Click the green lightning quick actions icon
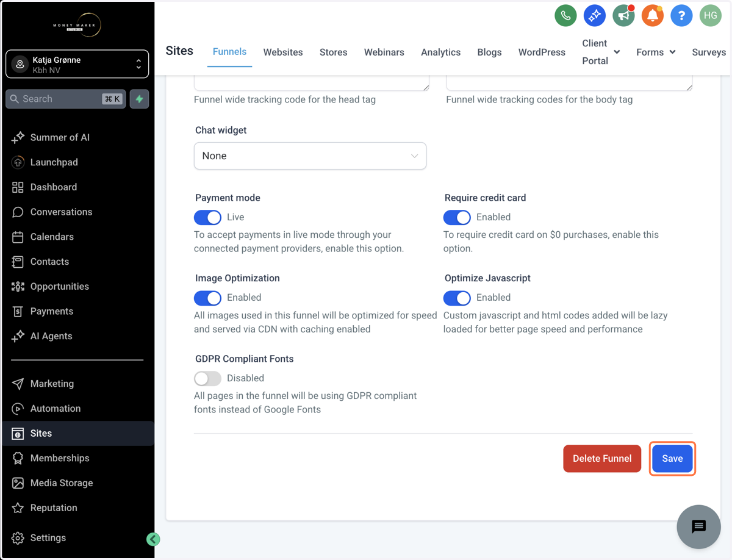This screenshot has width=732, height=560. pyautogui.click(x=139, y=99)
